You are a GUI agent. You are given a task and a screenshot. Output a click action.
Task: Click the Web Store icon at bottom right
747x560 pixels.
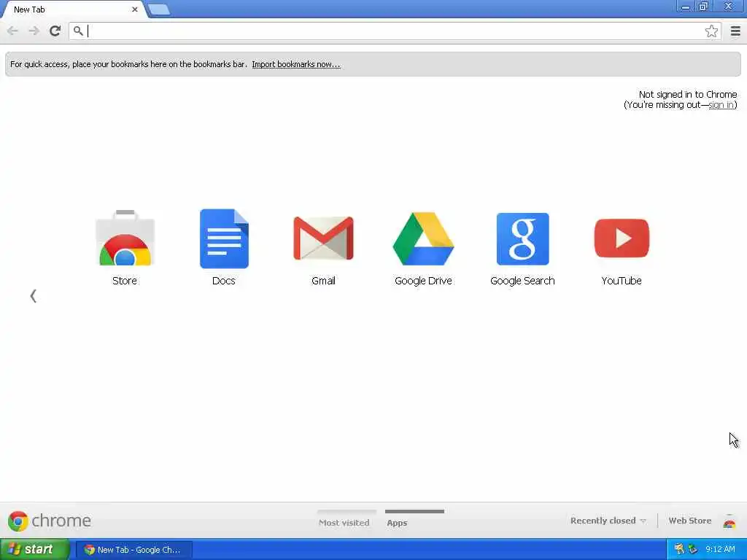tap(729, 521)
